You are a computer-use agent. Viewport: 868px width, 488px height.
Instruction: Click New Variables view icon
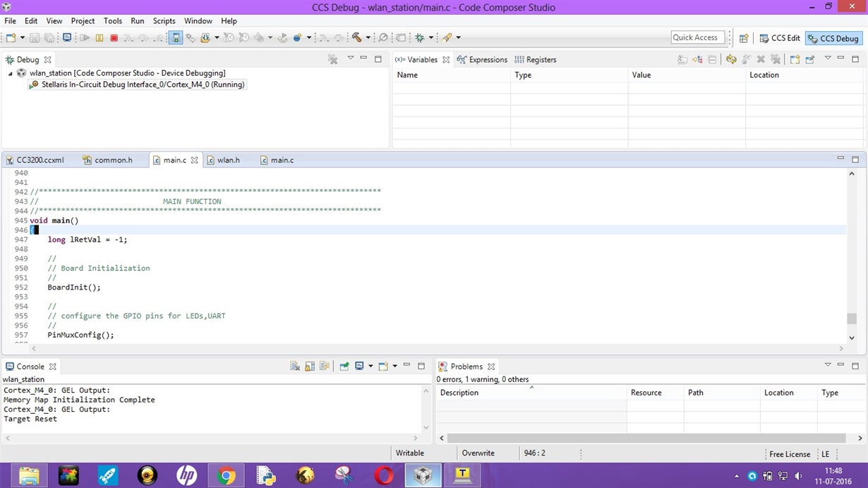tap(795, 59)
